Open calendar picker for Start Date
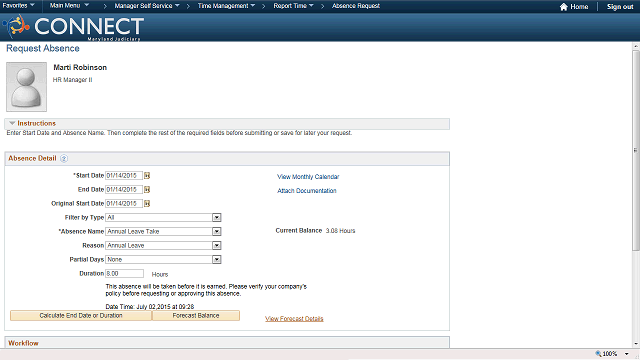This screenshot has width=640, height=360. [147, 176]
